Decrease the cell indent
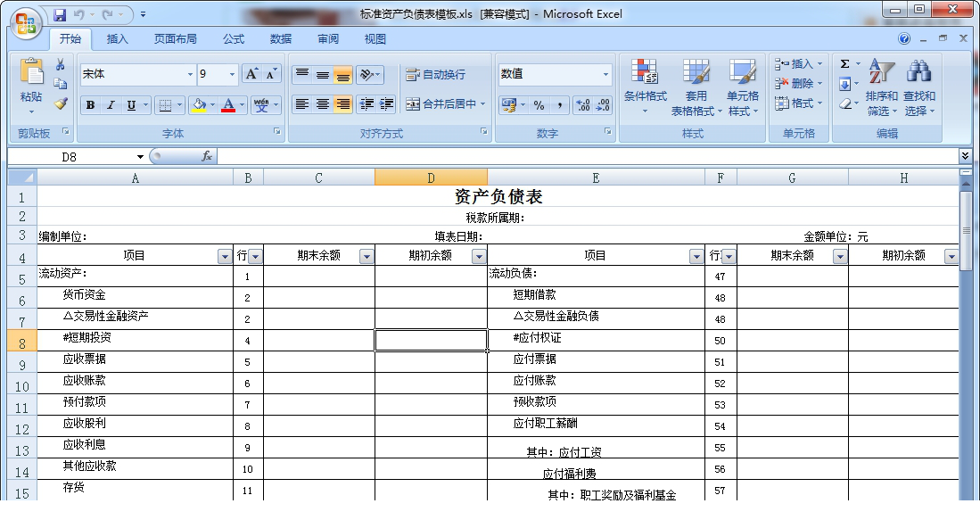The width and height of the screenshot is (980, 520). [x=366, y=103]
